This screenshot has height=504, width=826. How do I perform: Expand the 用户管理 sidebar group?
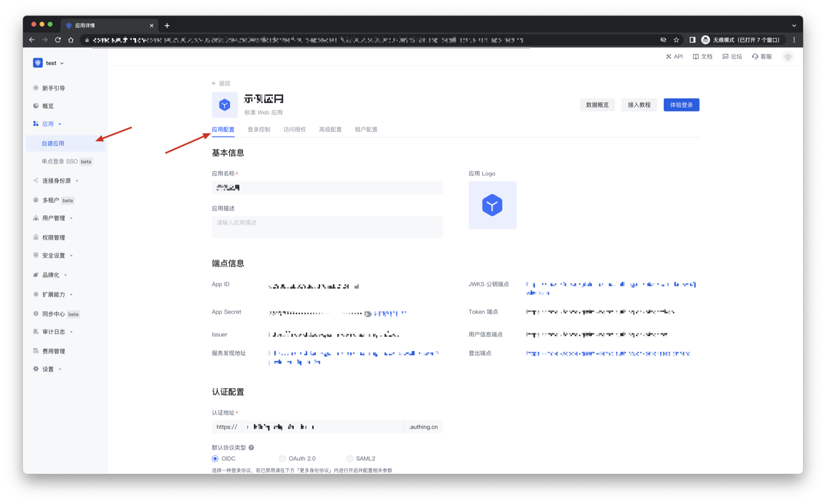tap(53, 218)
